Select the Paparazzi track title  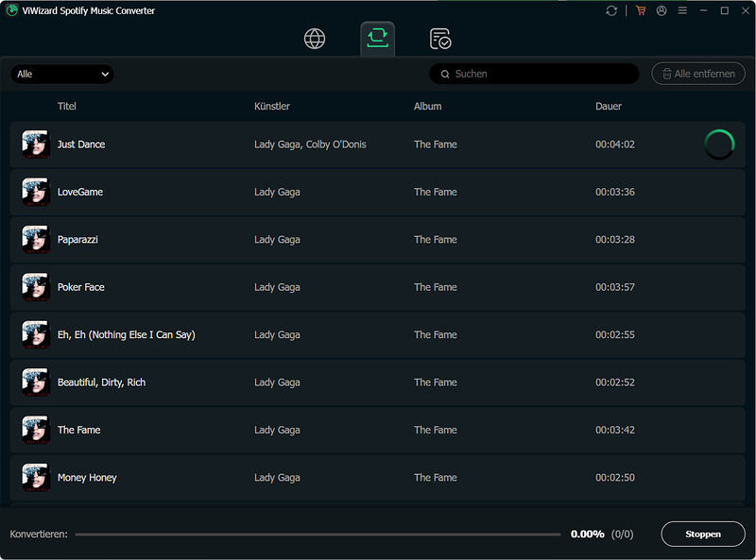[x=77, y=240]
